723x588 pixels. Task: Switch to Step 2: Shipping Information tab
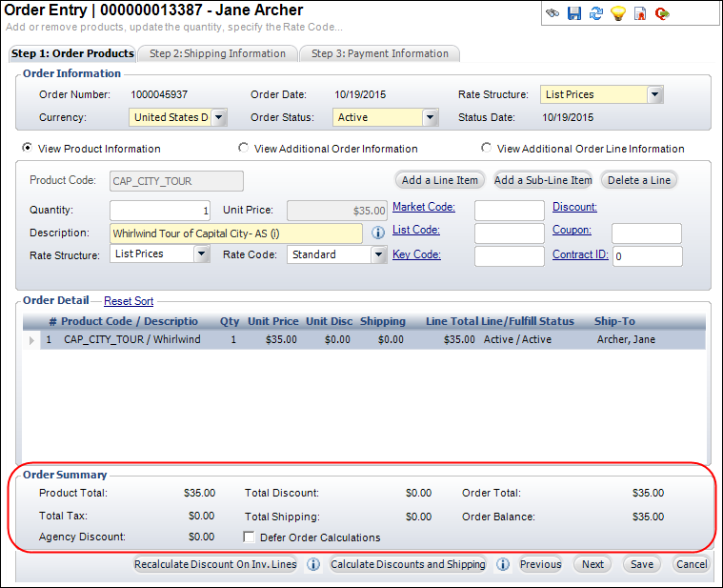(x=217, y=53)
